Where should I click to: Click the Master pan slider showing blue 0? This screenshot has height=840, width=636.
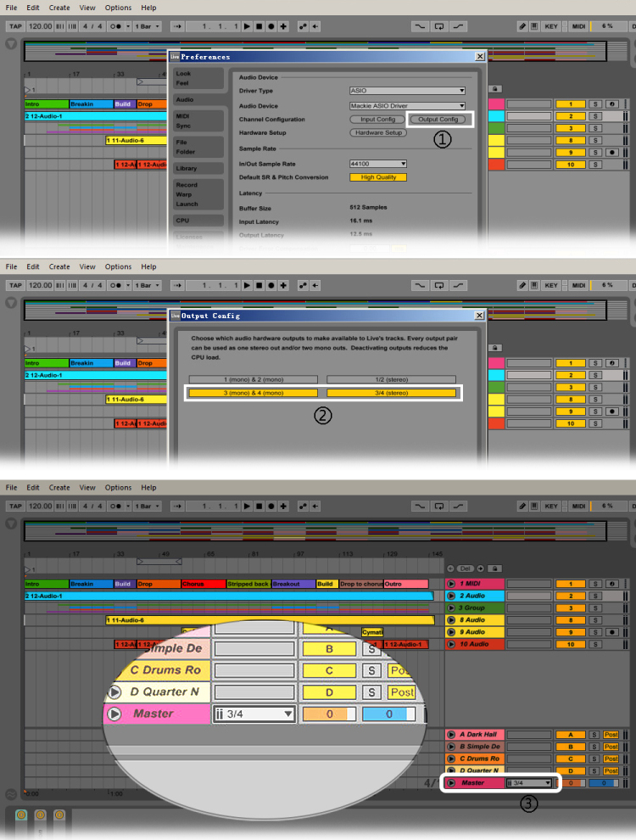pyautogui.click(x=603, y=783)
